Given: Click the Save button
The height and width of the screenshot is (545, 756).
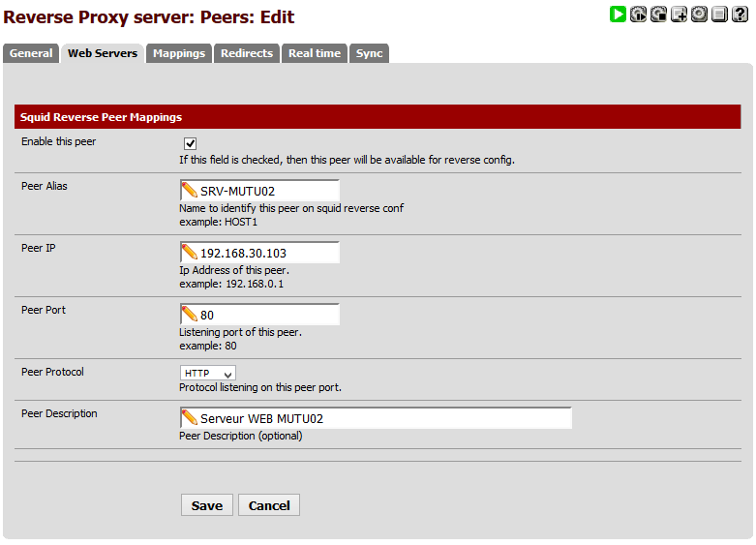Looking at the screenshot, I should (x=207, y=505).
